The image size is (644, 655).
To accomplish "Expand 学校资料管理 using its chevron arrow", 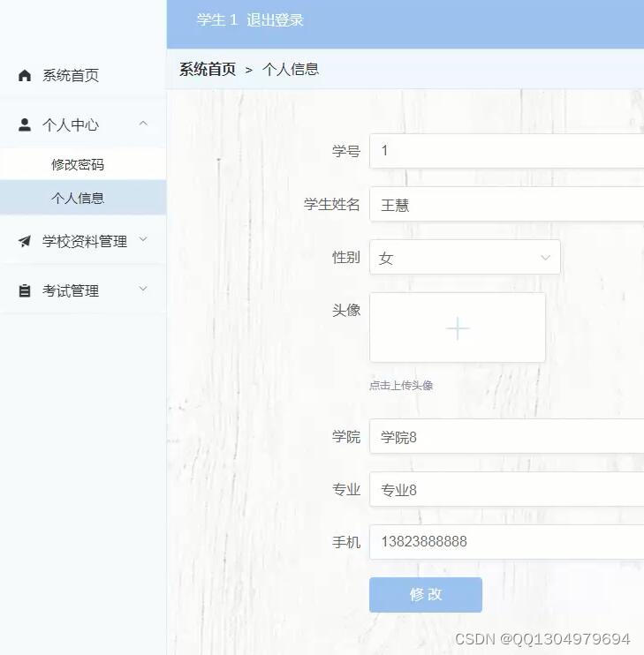I will pyautogui.click(x=143, y=240).
